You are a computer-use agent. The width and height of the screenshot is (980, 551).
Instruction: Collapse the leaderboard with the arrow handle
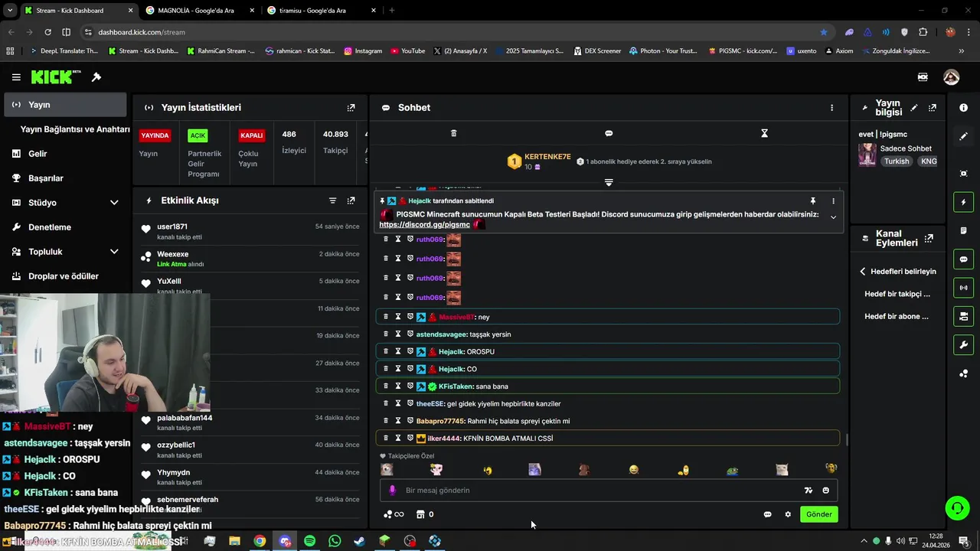coord(609,182)
